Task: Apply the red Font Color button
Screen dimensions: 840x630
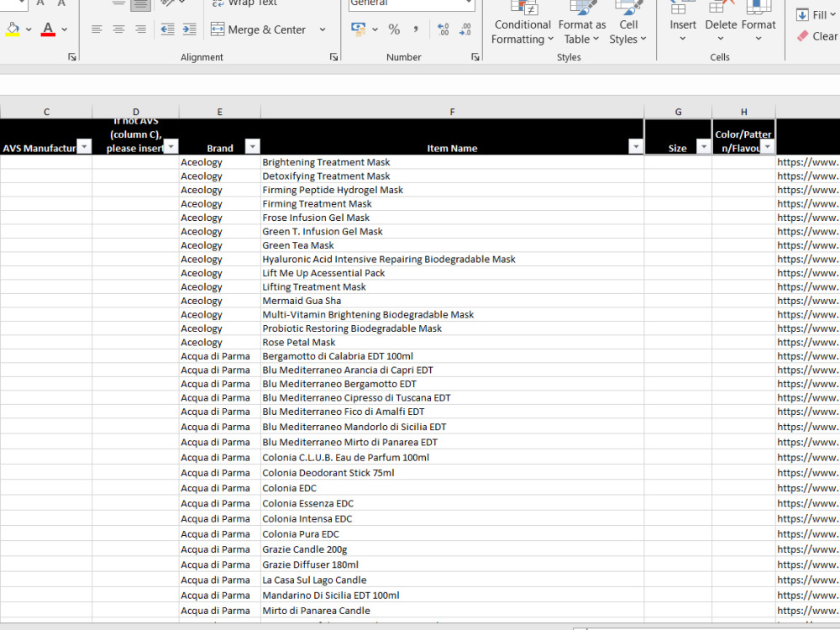Action: [x=48, y=29]
